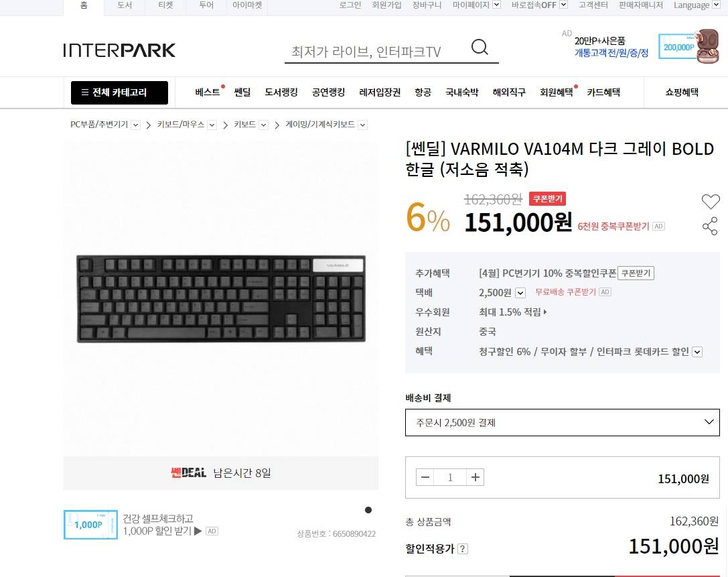
Task: Expand the 혜택 benefits details arrow
Action: pos(697,352)
